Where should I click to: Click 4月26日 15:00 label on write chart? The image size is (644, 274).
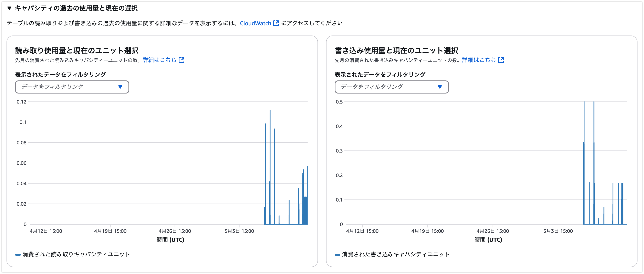click(x=493, y=231)
